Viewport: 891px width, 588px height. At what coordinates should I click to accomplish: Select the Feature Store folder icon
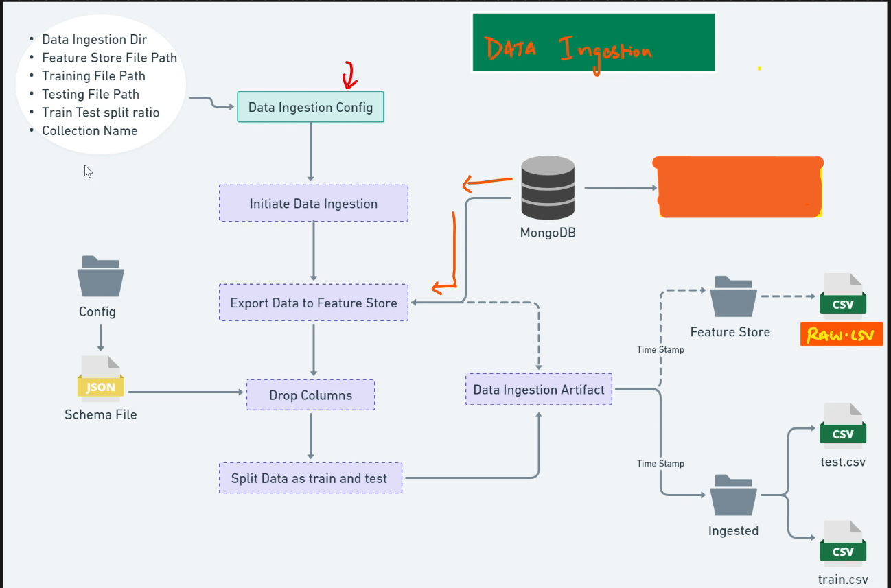tap(734, 296)
